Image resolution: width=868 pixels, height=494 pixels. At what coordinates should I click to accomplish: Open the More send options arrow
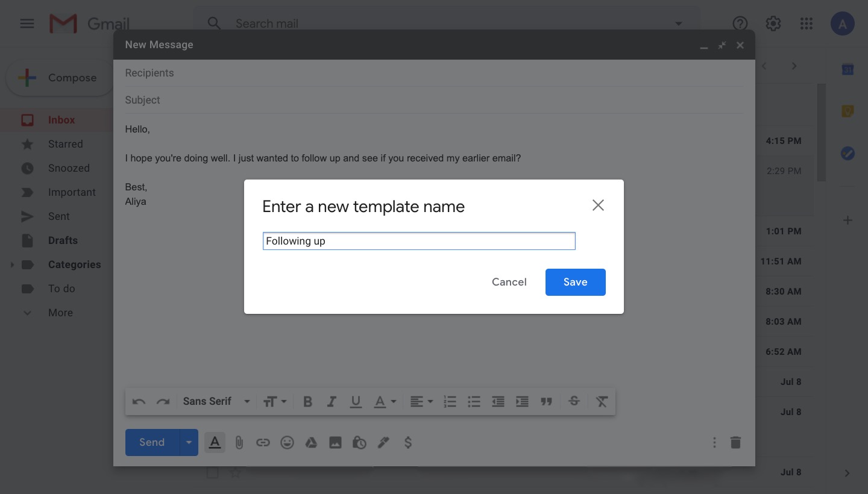[x=189, y=443]
